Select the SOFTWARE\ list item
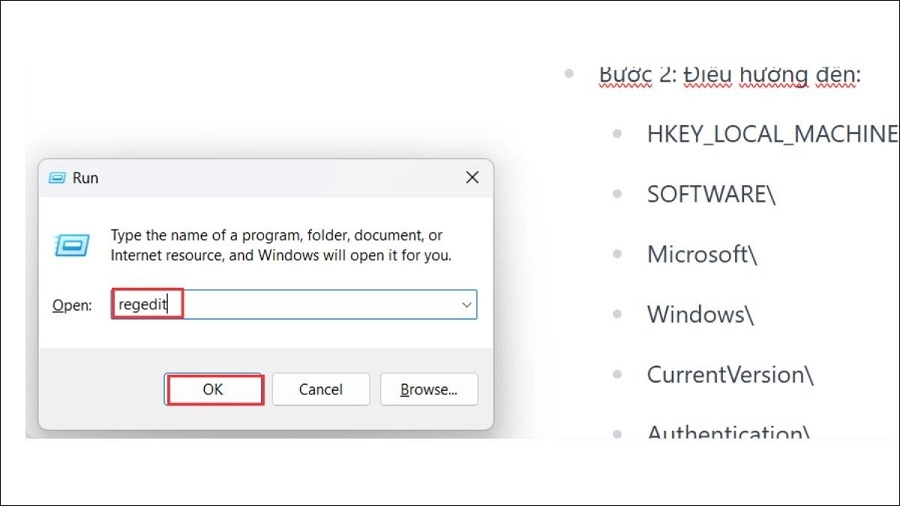 click(x=711, y=194)
